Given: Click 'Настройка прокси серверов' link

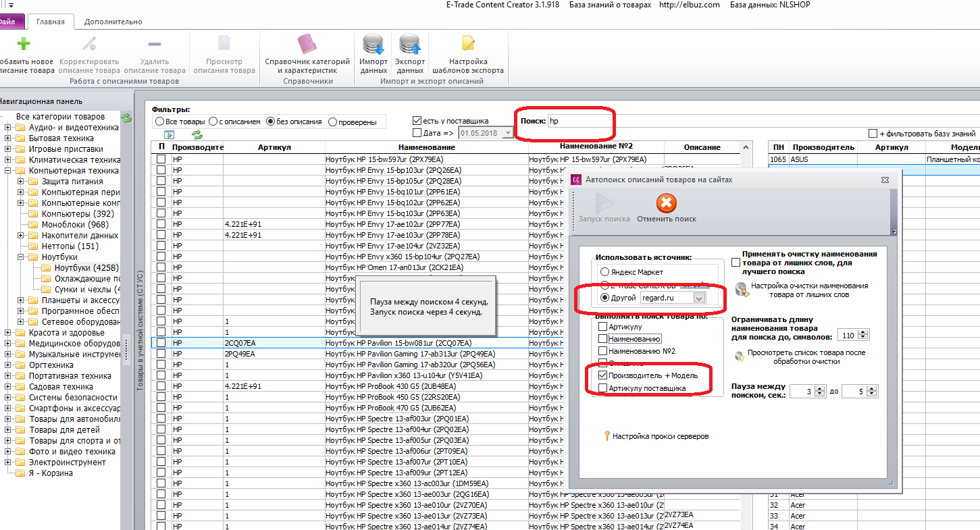Looking at the screenshot, I should [661, 436].
